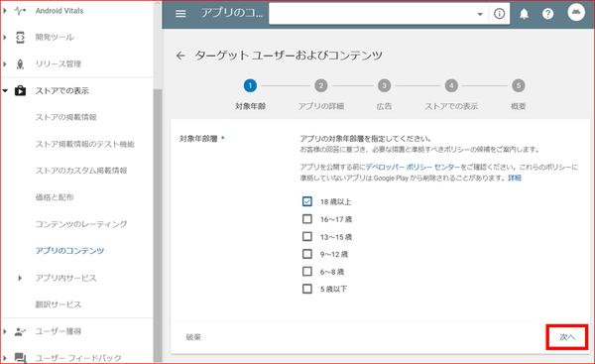Click the ストアでの表示 sidebar heading

pyautogui.click(x=62, y=90)
